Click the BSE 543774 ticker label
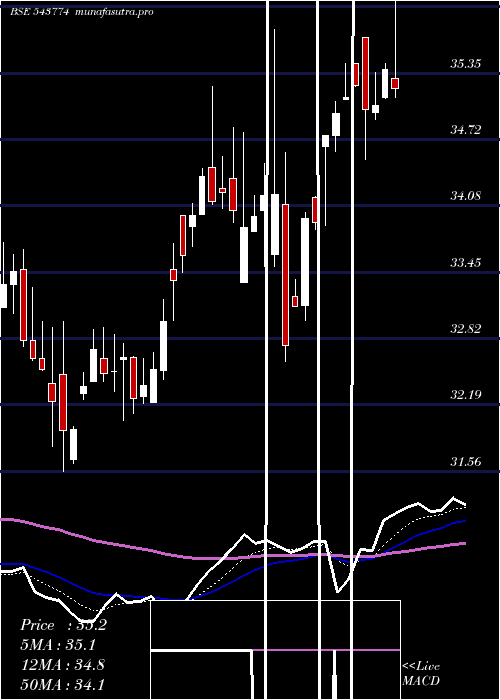The height and width of the screenshot is (700, 500). (x=39, y=12)
